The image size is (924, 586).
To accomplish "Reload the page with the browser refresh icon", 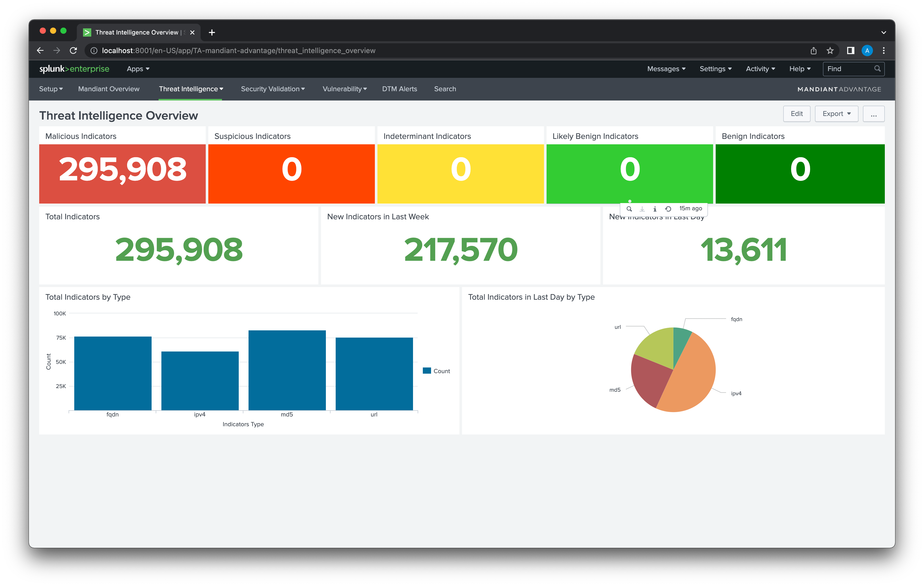I will click(x=74, y=50).
